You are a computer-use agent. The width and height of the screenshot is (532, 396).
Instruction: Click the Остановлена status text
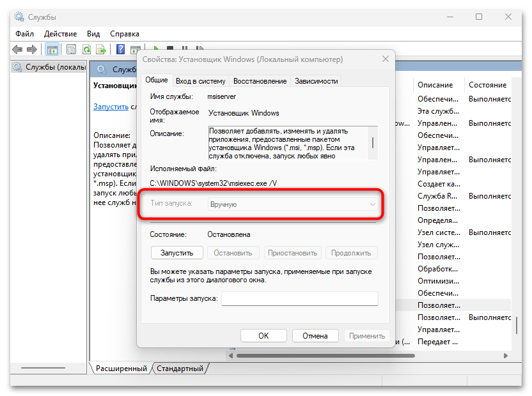[x=229, y=234]
